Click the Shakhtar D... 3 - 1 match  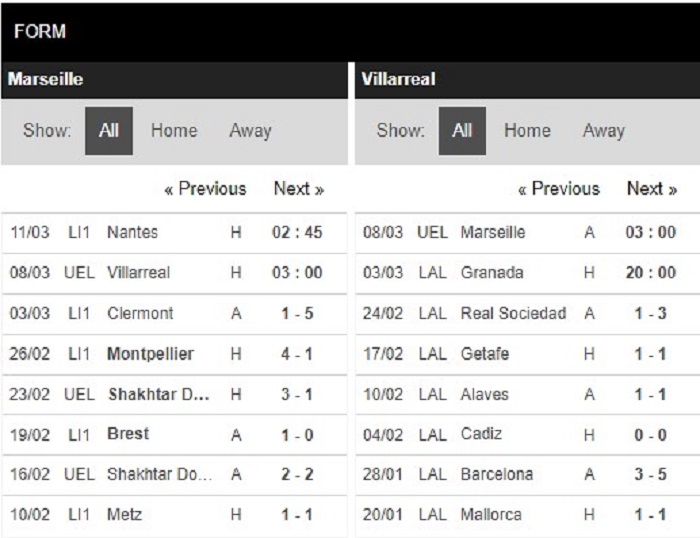pyautogui.click(x=174, y=395)
